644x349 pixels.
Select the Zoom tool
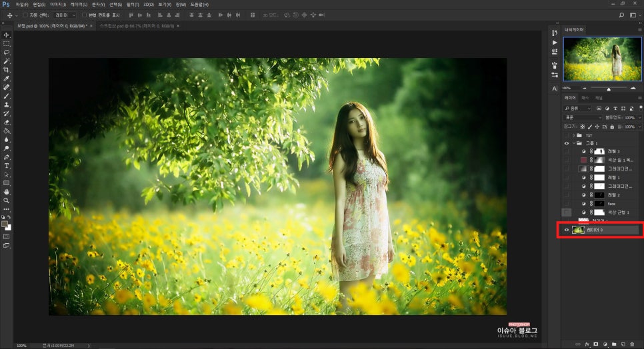(6, 200)
